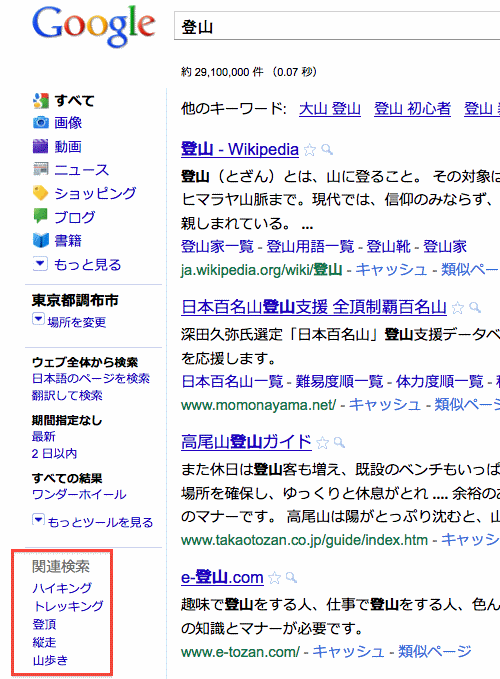Click the search box containing 登山
500x679 pixels.
point(337,26)
